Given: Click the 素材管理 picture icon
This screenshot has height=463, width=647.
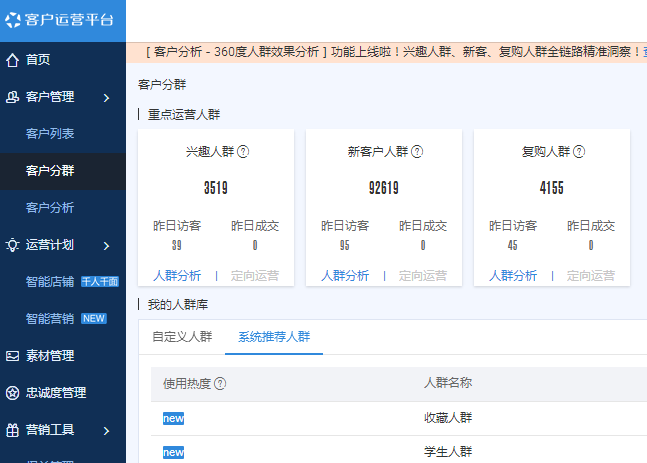Looking at the screenshot, I should 12,356.
